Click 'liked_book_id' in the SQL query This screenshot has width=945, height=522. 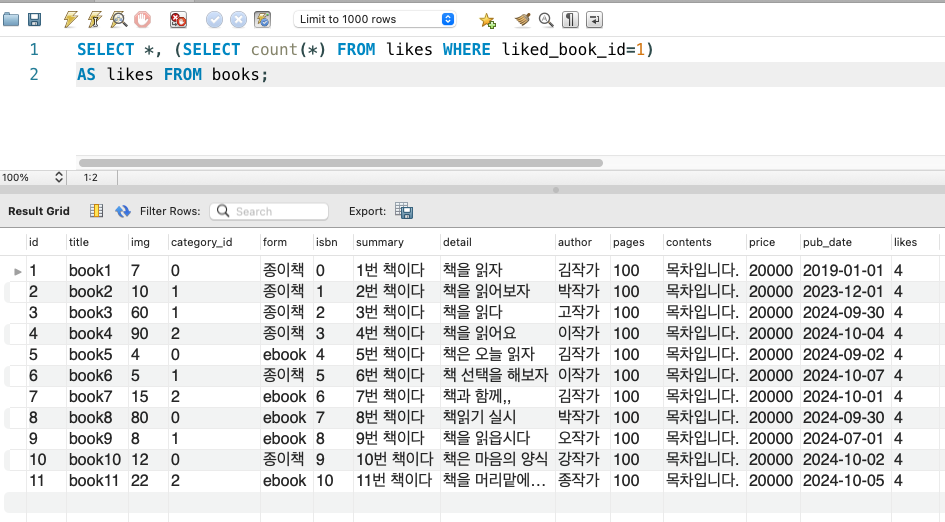click(x=564, y=49)
